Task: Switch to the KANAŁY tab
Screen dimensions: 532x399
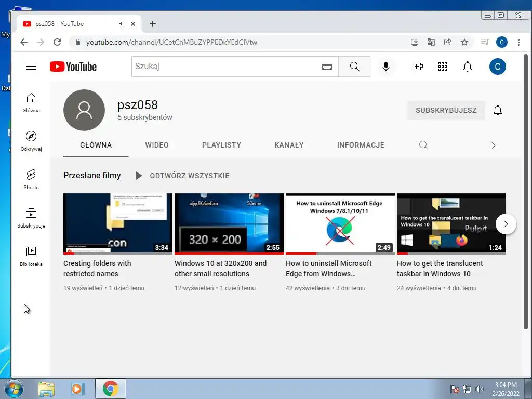Action: click(289, 145)
